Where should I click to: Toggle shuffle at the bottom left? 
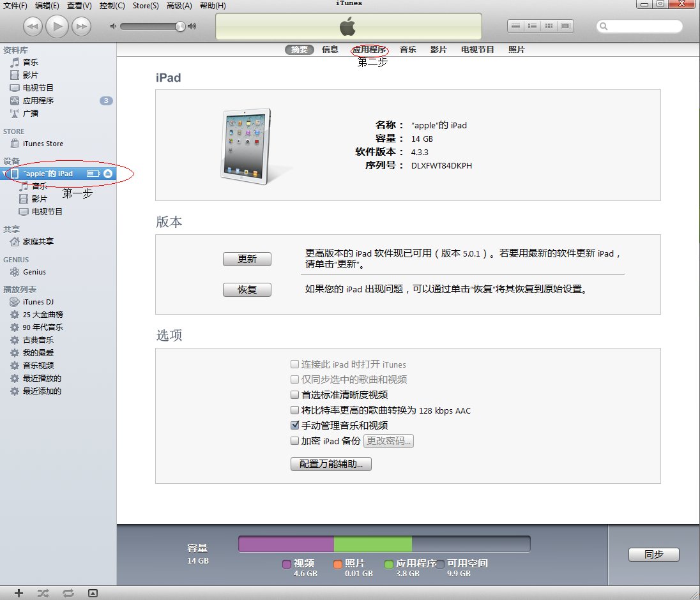click(43, 592)
